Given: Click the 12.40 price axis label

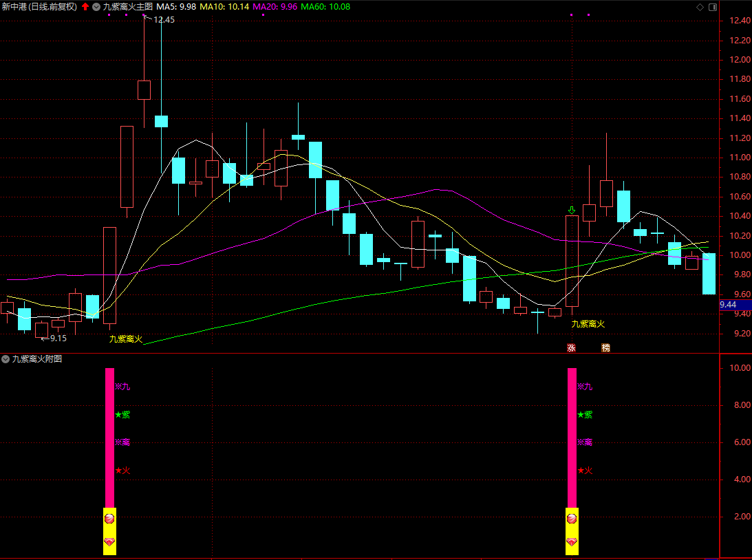Looking at the screenshot, I should coord(740,20).
